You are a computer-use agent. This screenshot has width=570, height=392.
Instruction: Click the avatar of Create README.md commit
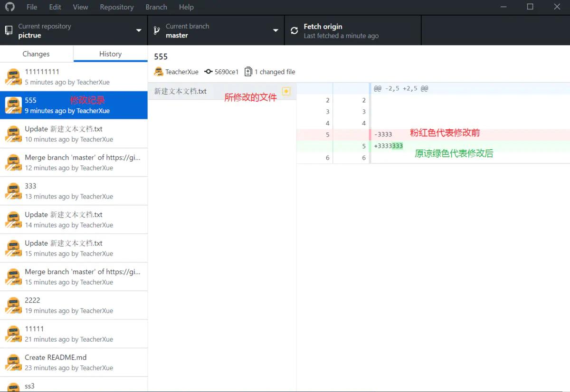coord(13,362)
